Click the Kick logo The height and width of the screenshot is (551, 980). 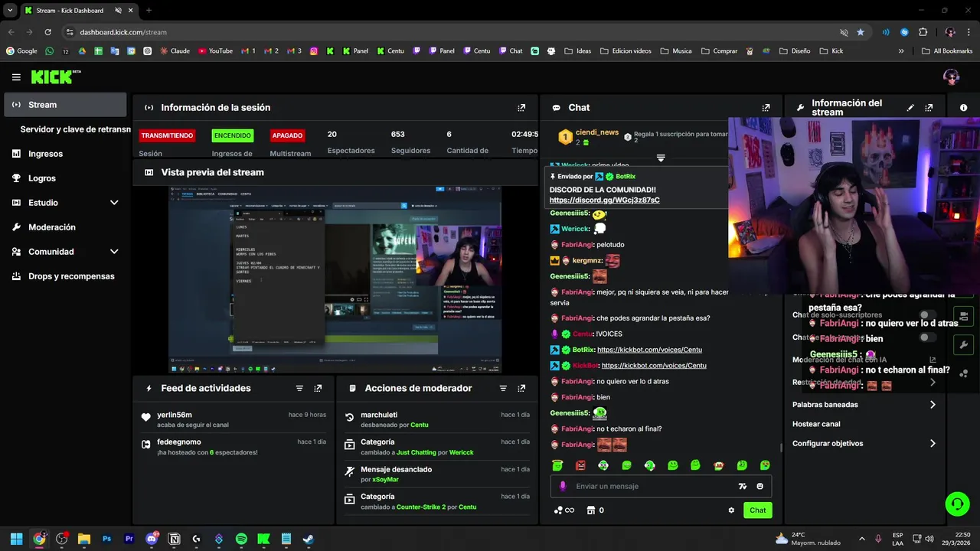pyautogui.click(x=55, y=77)
